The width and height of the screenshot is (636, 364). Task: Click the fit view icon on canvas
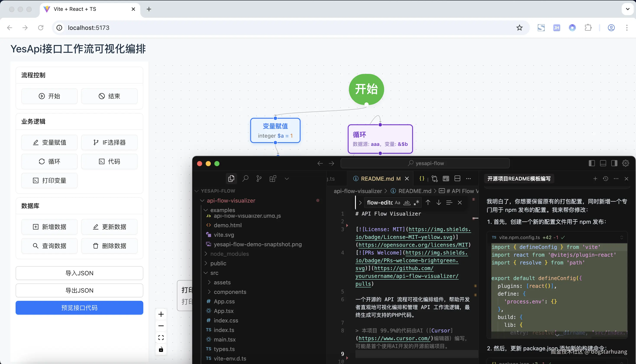(161, 338)
